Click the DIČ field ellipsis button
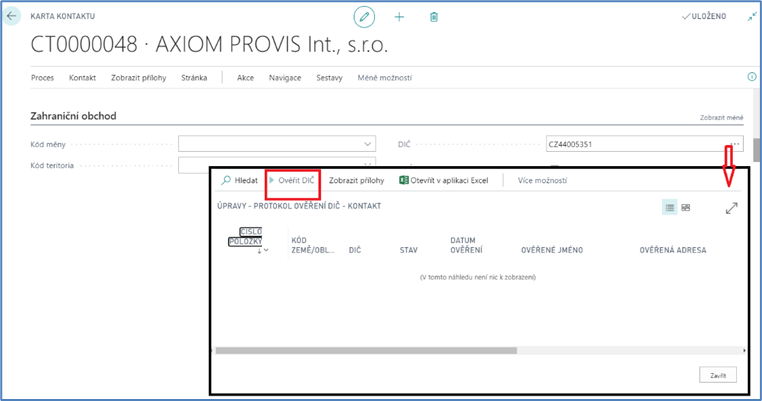Viewport: 762px width, 401px height. [736, 144]
